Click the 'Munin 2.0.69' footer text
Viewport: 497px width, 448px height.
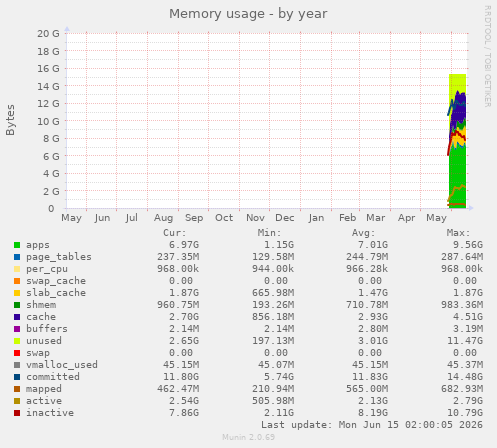(x=249, y=437)
